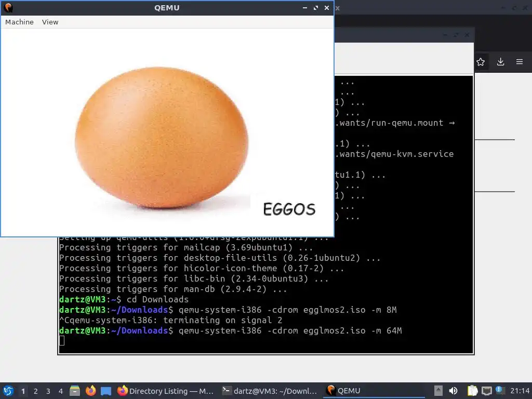Screen dimensions: 532x399
Task: Open the Lubuntu start menu
Action: [x=8, y=391]
